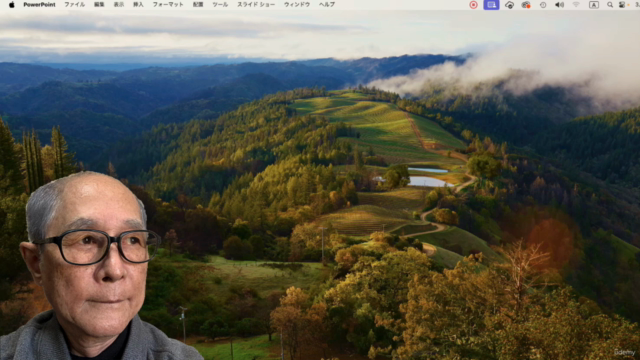Image resolution: width=640 pixels, height=360 pixels.
Task: Open the Apple menu
Action: [x=11, y=5]
